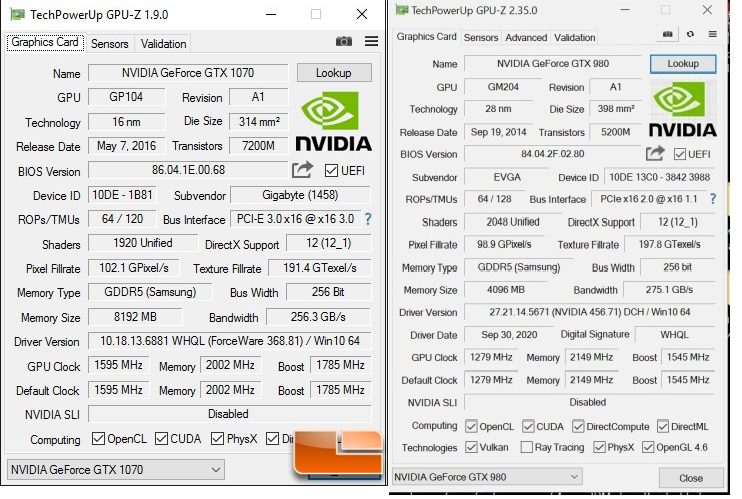742x499 pixels.
Task: Toggle the OpenGL 4.6 checkbox
Action: point(648,447)
